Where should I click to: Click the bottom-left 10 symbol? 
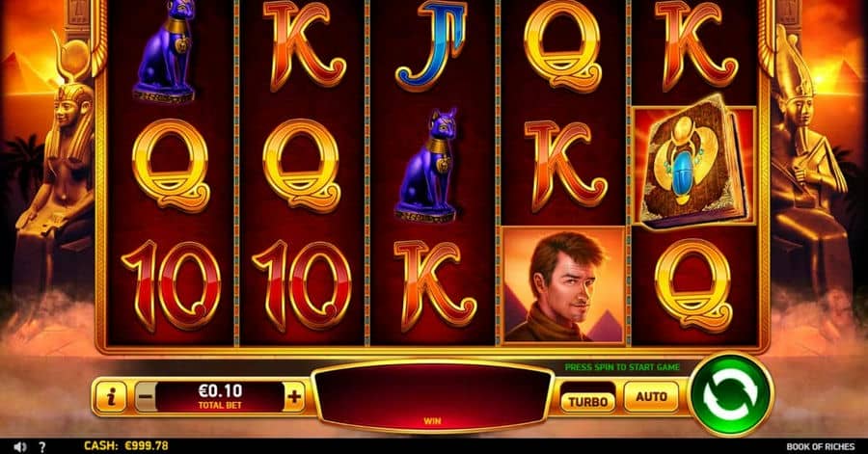click(171, 285)
